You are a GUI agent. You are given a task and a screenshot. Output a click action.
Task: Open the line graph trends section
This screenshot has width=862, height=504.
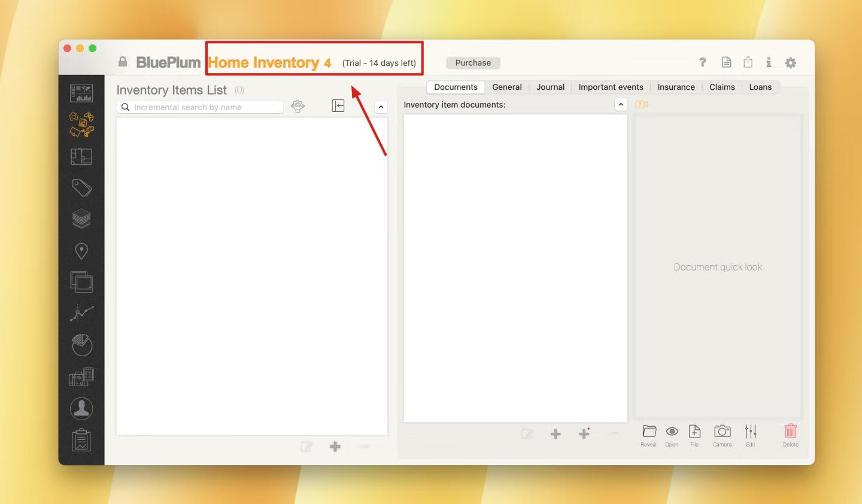tap(81, 313)
